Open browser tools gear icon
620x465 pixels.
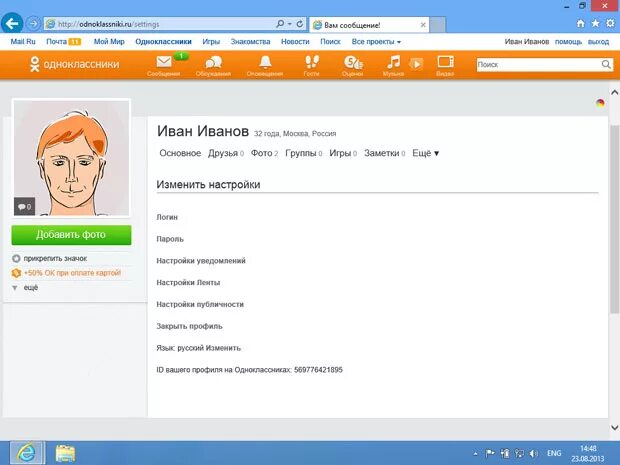pyautogui.click(x=611, y=24)
